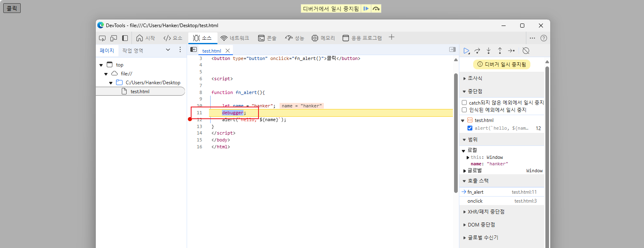Select onclick call stack frame

[502, 201]
